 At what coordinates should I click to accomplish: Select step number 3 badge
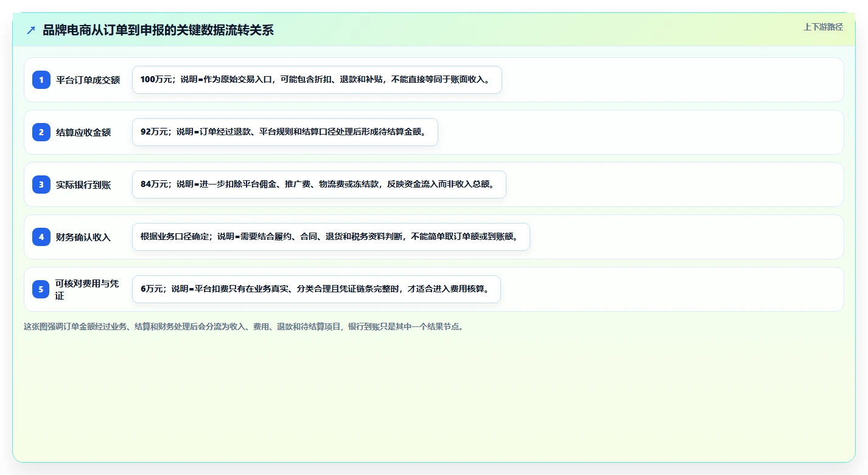point(41,185)
